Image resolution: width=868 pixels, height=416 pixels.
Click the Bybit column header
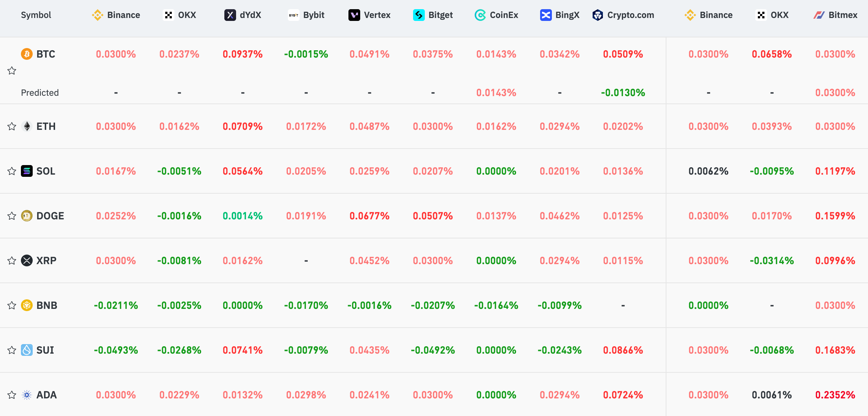point(306,15)
